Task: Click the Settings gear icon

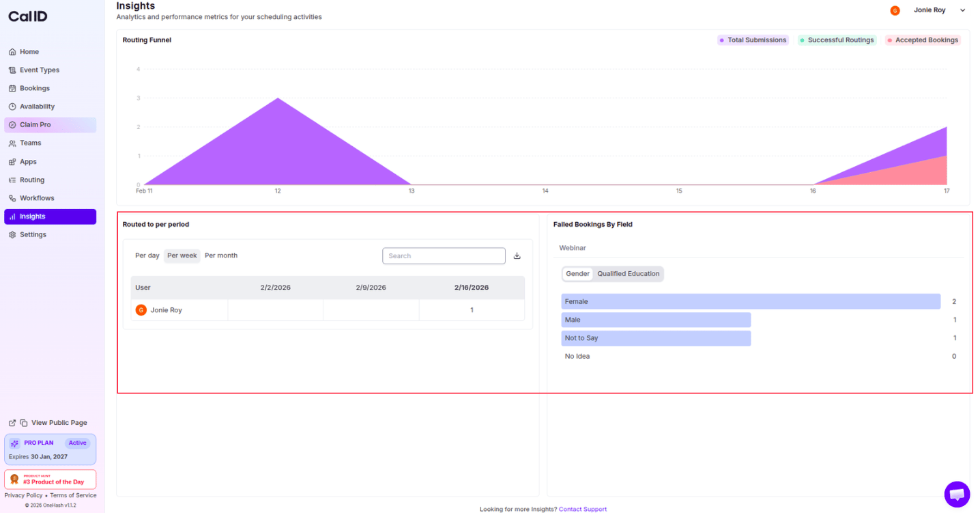Action: coord(12,235)
